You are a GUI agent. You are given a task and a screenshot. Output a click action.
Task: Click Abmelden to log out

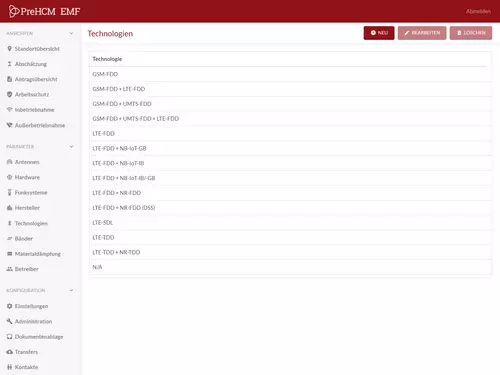pos(478,11)
